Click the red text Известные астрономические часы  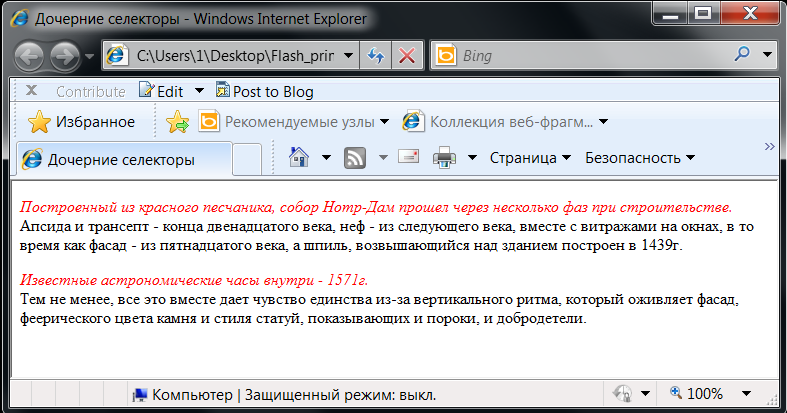[194, 280]
